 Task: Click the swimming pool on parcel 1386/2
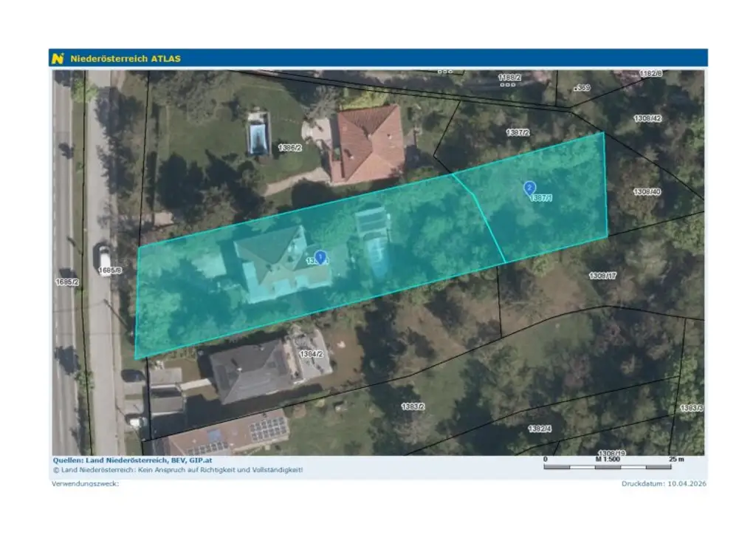[258, 134]
